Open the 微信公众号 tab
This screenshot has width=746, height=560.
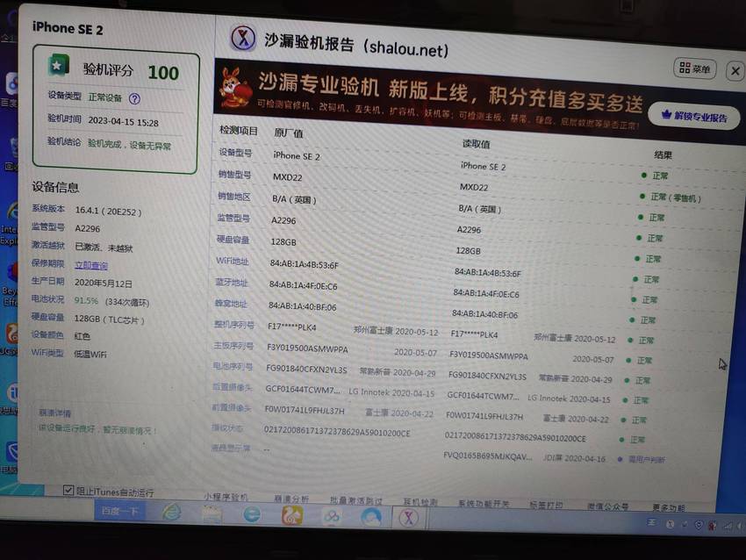coord(607,506)
